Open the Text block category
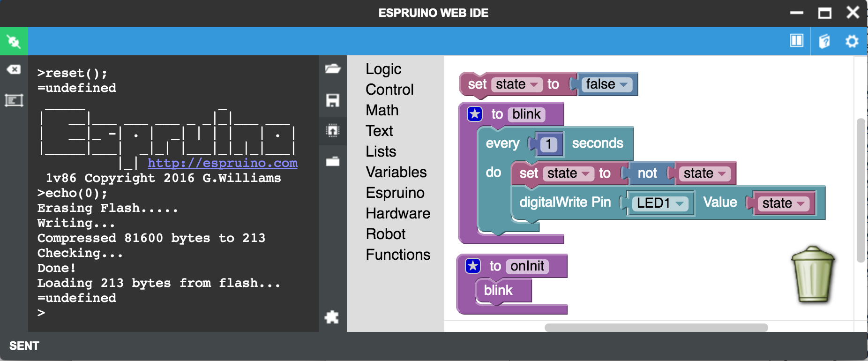 click(x=379, y=131)
